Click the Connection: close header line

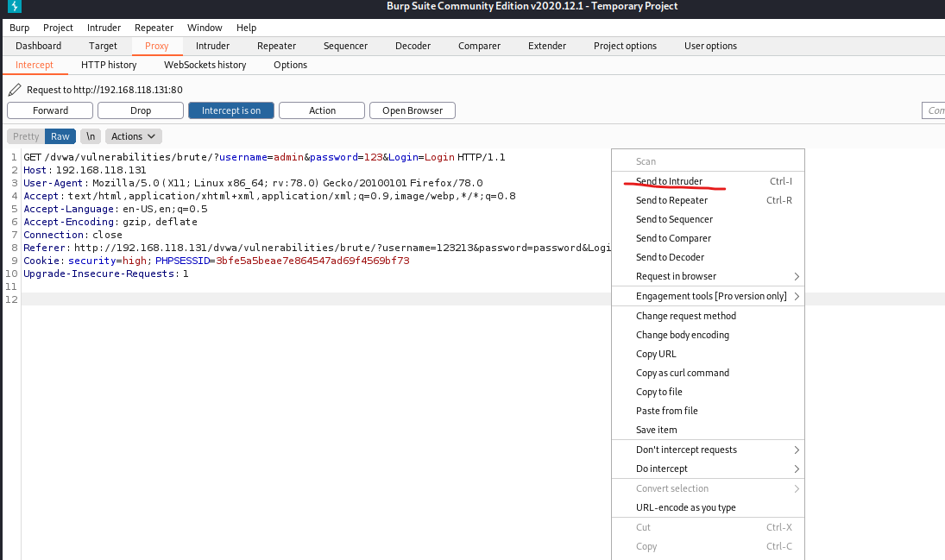coord(72,235)
